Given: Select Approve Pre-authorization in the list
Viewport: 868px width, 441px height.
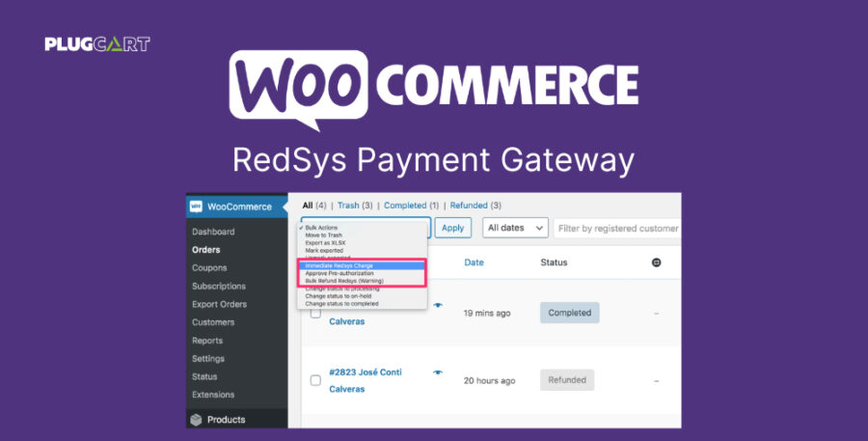Looking at the screenshot, I should click(x=361, y=274).
